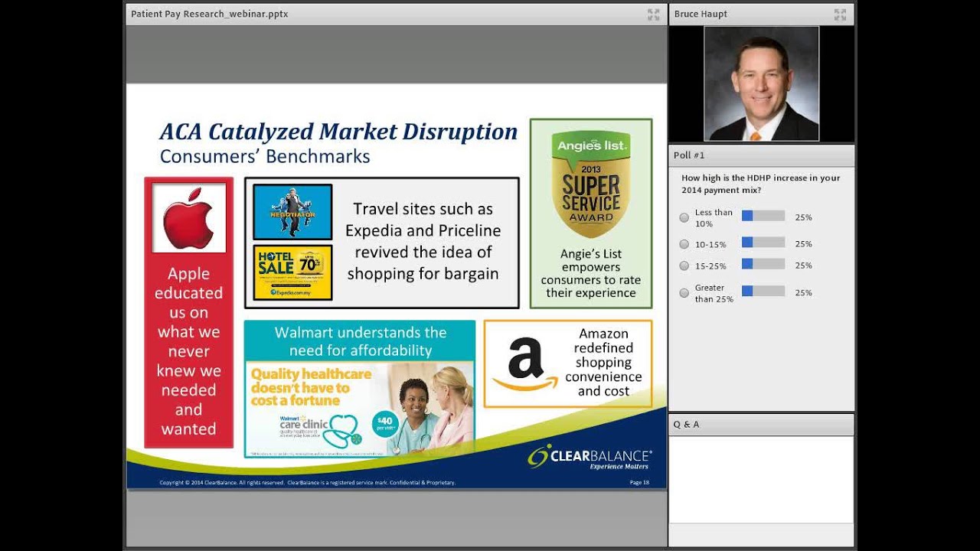980x551 pixels.
Task: Click 'Angie's List empowers consumers' text
Action: pos(591,273)
